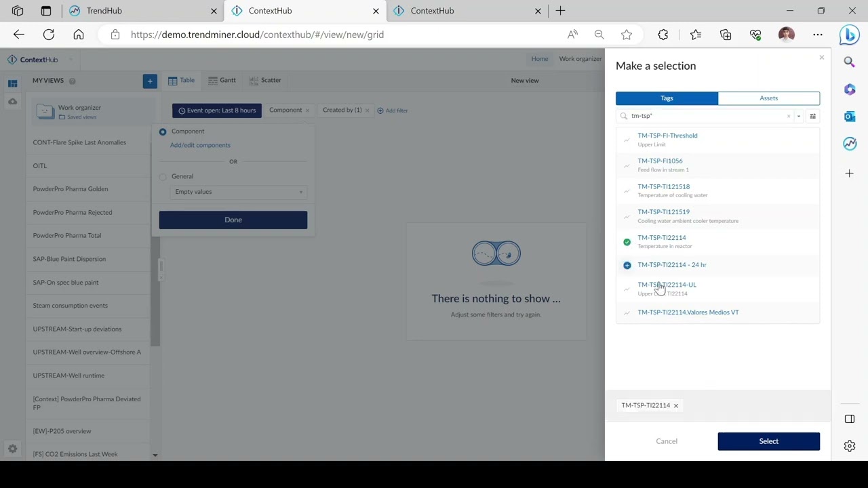Open CONT-Flare Spike Last Anomalies view

79,142
